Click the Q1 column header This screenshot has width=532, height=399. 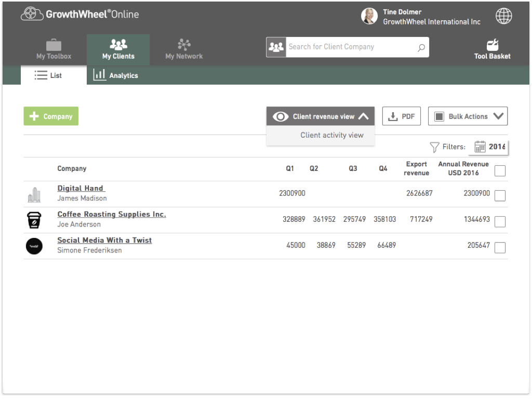[x=290, y=169]
